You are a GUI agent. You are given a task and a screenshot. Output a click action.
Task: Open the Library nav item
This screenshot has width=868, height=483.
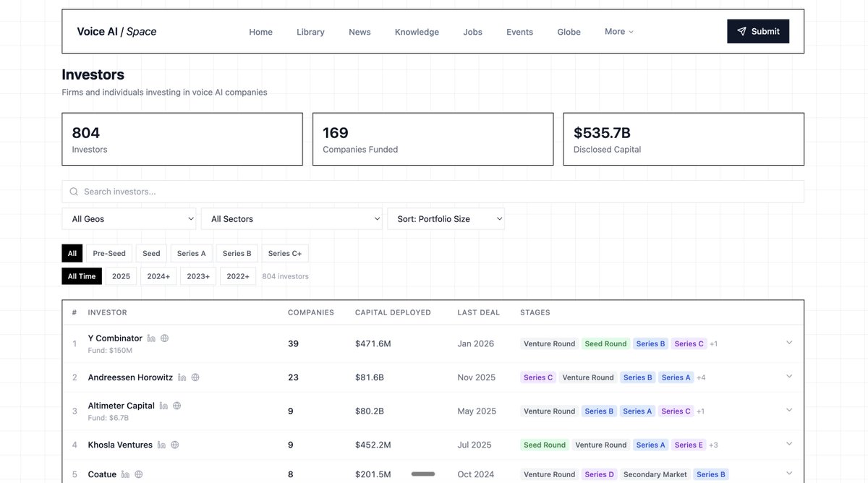(x=310, y=32)
